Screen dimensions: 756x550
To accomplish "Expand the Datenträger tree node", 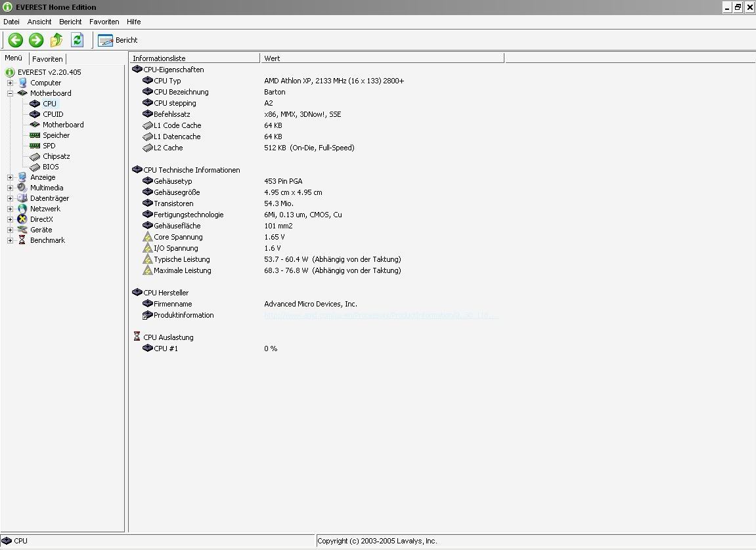I will point(10,198).
